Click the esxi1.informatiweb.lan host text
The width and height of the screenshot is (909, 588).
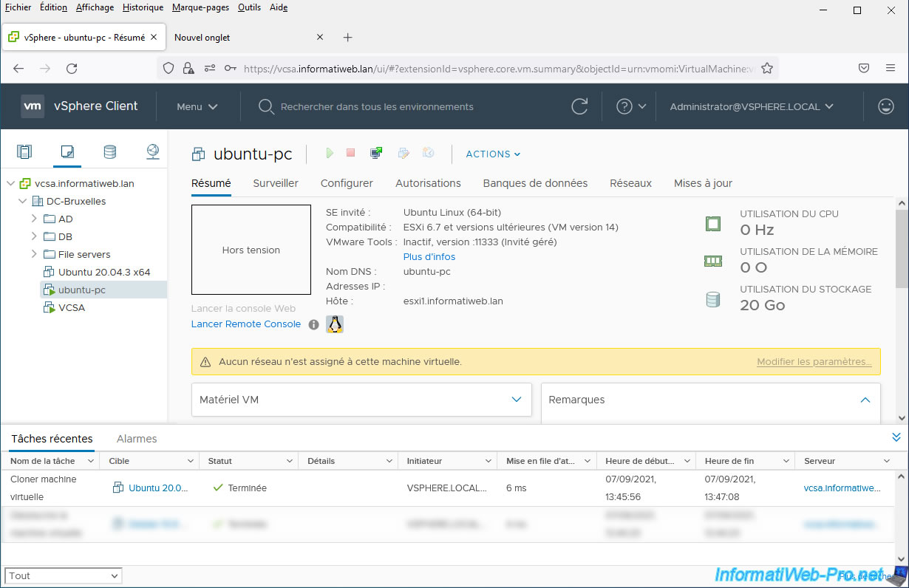453,301
